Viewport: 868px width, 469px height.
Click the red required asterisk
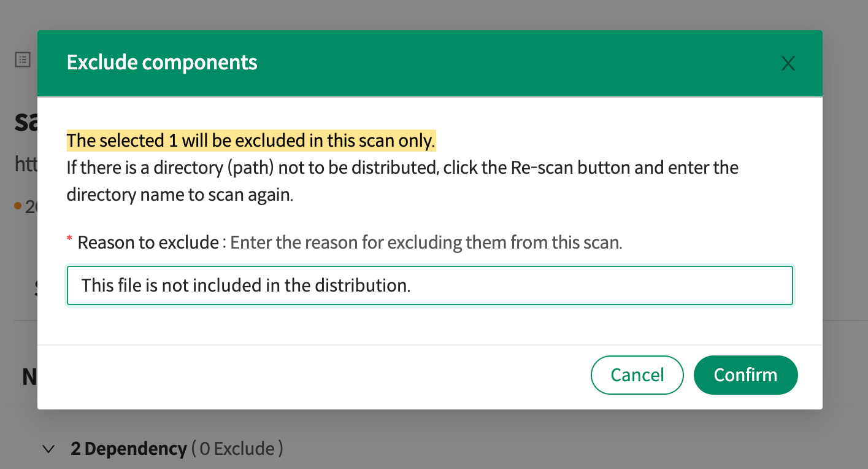pos(69,239)
